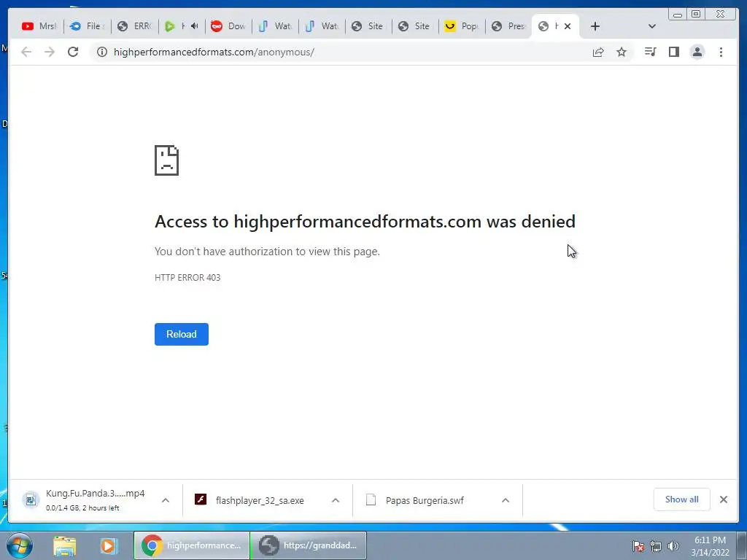Viewport: 747px width, 560px height.
Task: Open a new tab
Action: [x=595, y=26]
